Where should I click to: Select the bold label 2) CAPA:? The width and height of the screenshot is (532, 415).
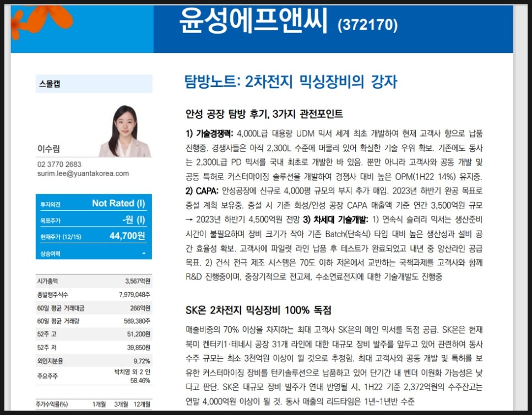point(202,191)
